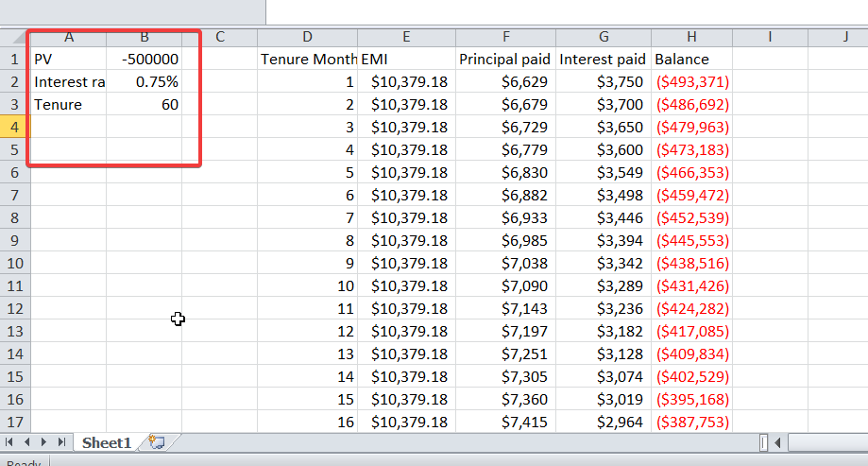Image resolution: width=868 pixels, height=466 pixels.
Task: Select row 1 header
Action: tap(15, 59)
